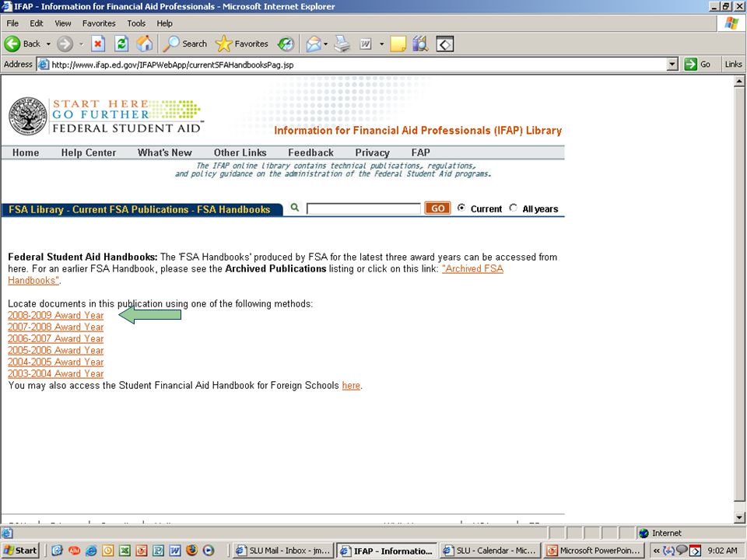Click the IE Forward arrow button
The image size is (747, 560).
[65, 44]
